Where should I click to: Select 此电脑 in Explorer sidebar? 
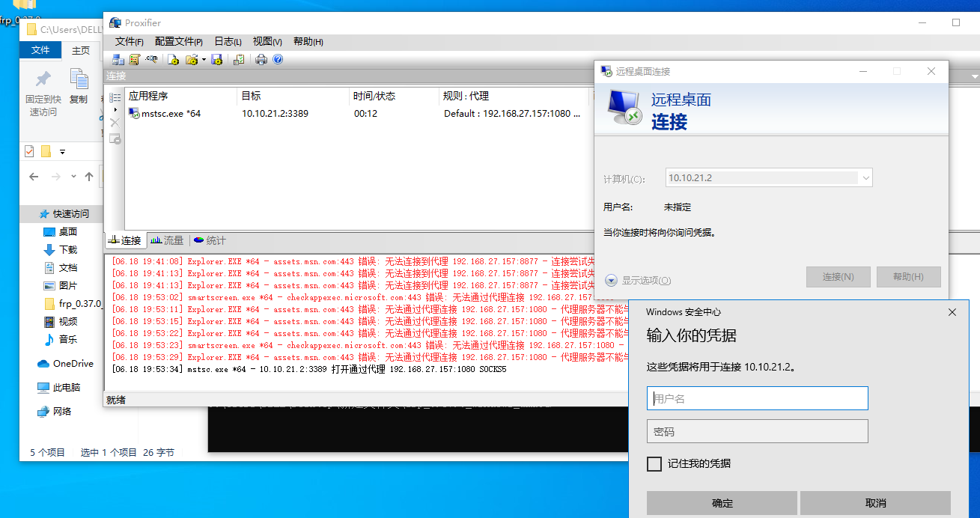point(59,388)
